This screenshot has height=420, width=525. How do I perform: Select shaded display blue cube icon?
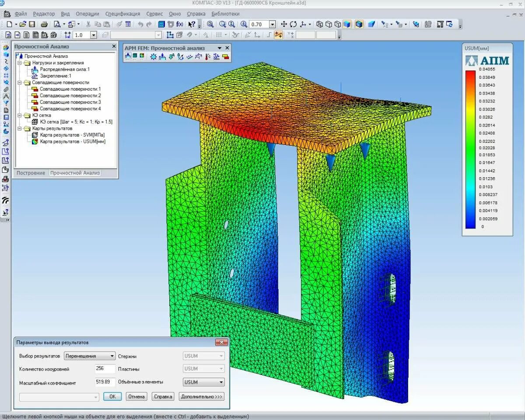coord(347,24)
